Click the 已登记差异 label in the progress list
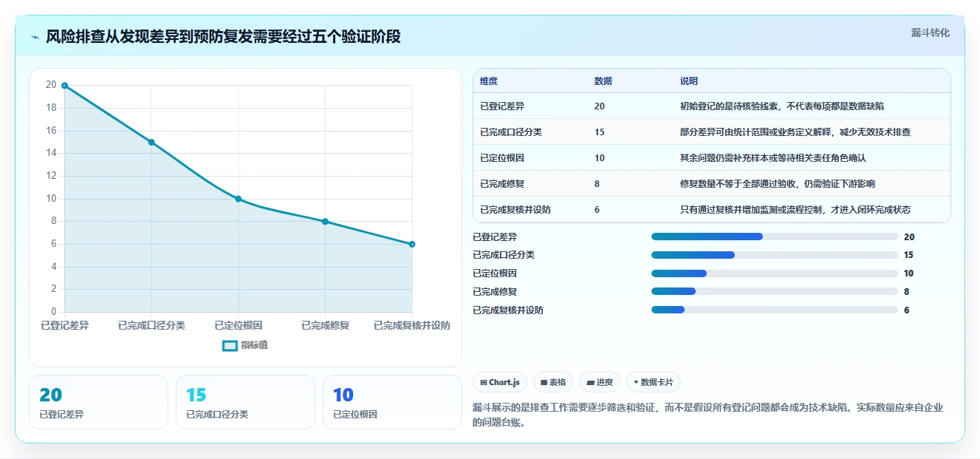This screenshot has width=980, height=459. coord(495,237)
